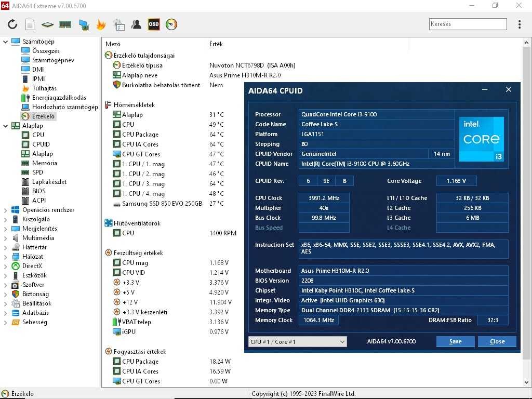The height and width of the screenshot is (399, 532).
Task: Expand the Operációs rendszer node
Action: pos(5,210)
